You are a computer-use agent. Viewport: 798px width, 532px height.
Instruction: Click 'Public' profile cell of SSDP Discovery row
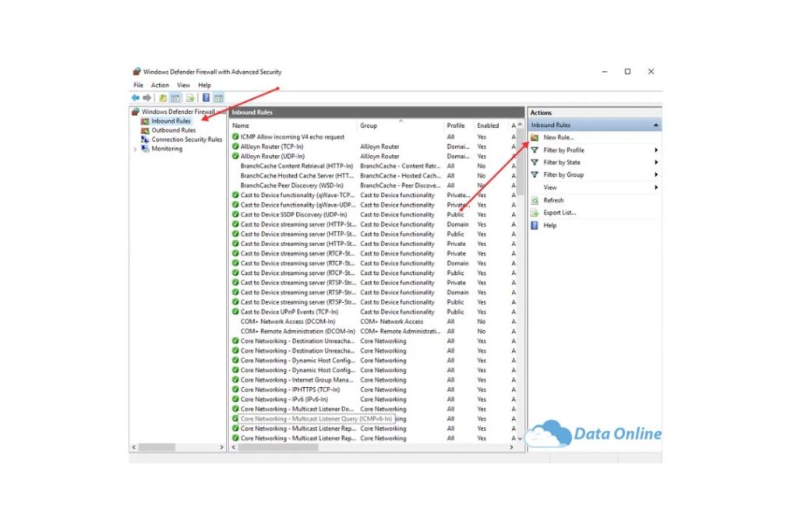coord(455,215)
